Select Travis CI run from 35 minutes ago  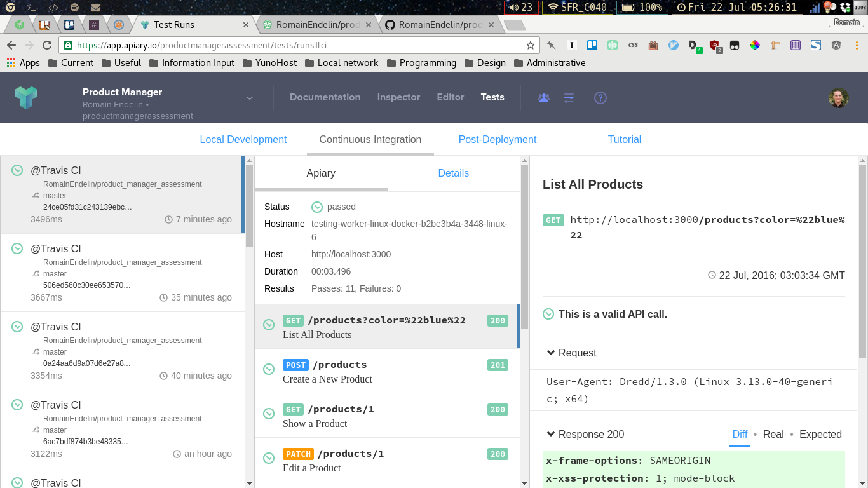[122, 273]
